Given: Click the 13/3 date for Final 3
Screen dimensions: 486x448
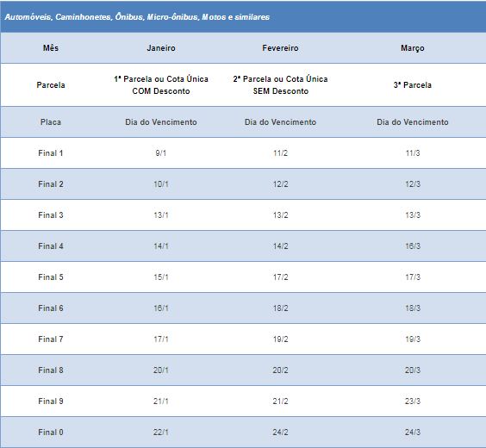Looking at the screenshot, I should pos(413,215).
